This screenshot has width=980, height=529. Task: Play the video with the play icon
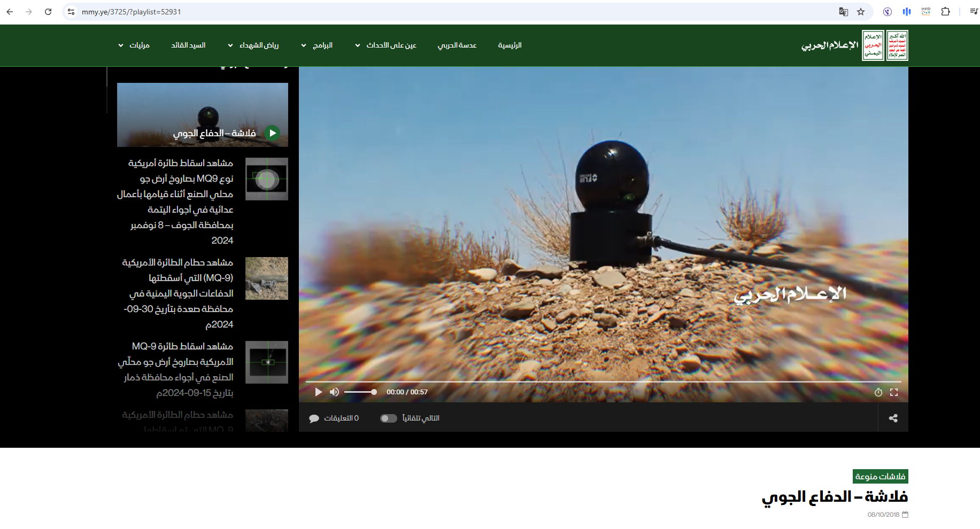319,392
